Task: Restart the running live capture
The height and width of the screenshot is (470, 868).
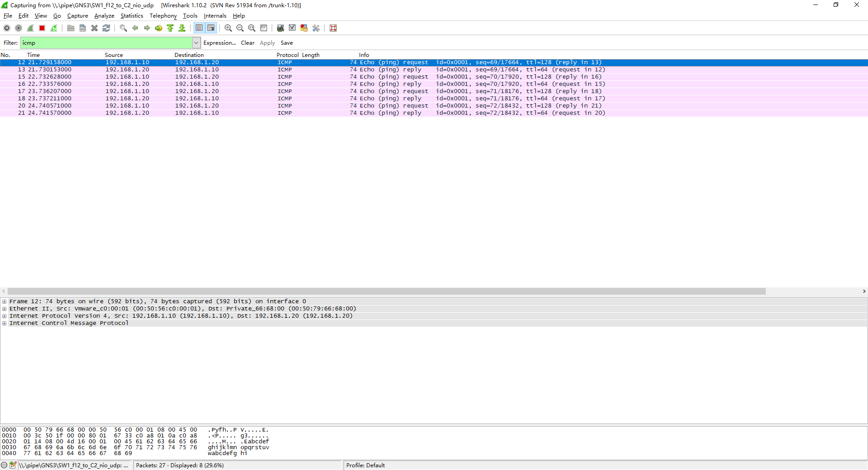Action: coord(54,28)
